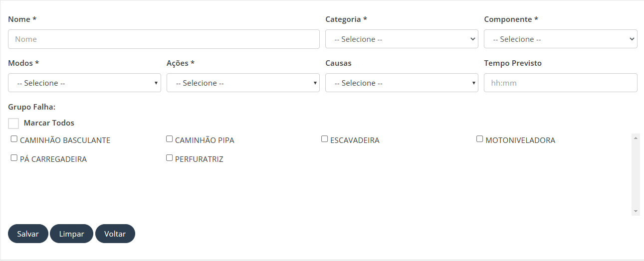Toggle the Marcar Todos checkbox
This screenshot has width=644, height=261.
pyautogui.click(x=13, y=123)
